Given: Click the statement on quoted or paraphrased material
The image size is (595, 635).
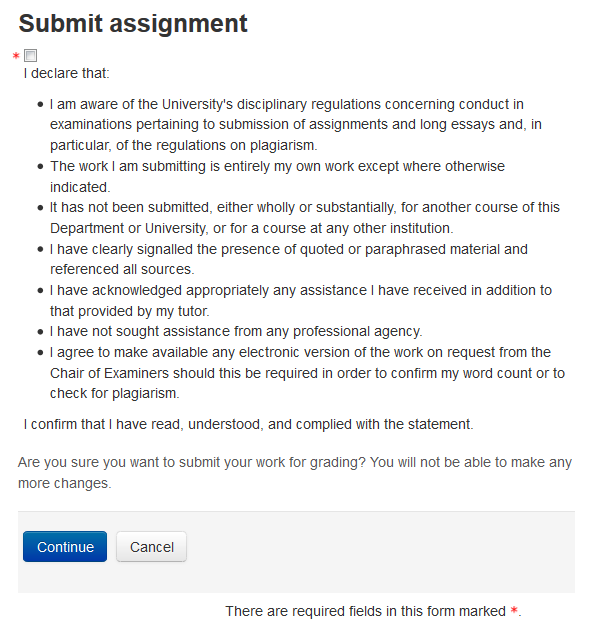Looking at the screenshot, I should 289,259.
